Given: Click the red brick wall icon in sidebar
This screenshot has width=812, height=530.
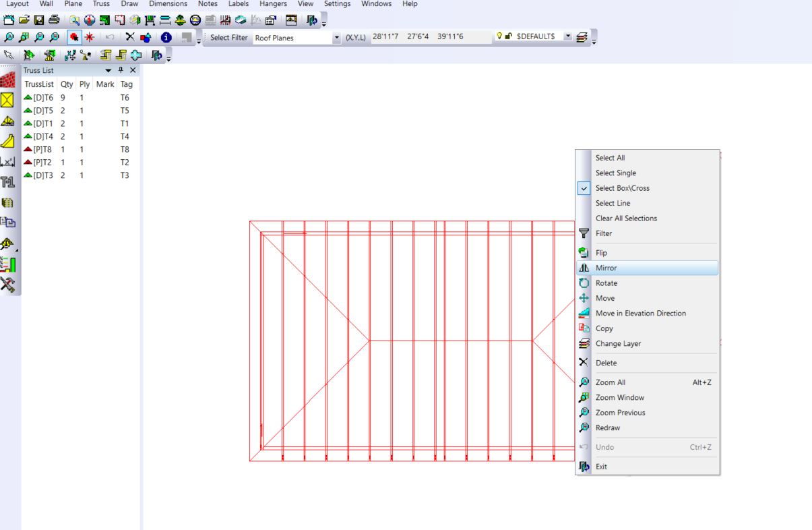Looking at the screenshot, I should tap(8, 80).
